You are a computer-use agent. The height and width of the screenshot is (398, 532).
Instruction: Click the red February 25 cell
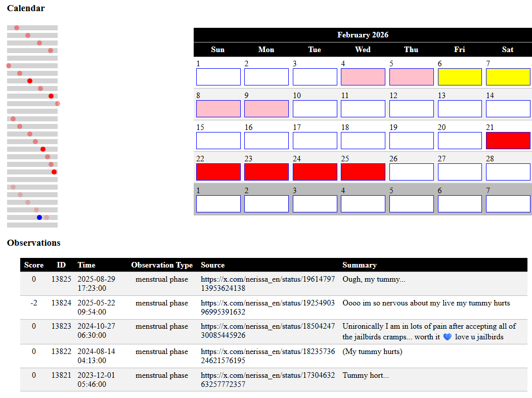[x=363, y=172]
